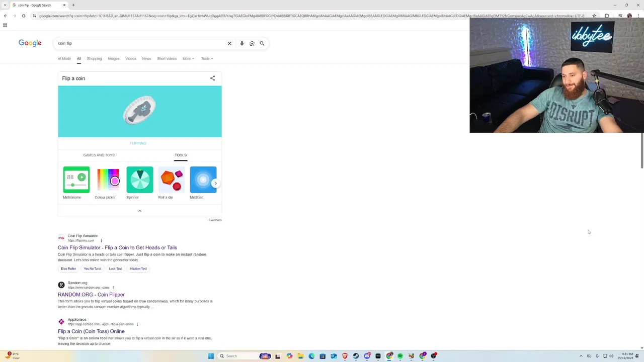Viewport: 644px width, 362px height.
Task: Open Windows taskbar search box
Action: tap(244, 356)
